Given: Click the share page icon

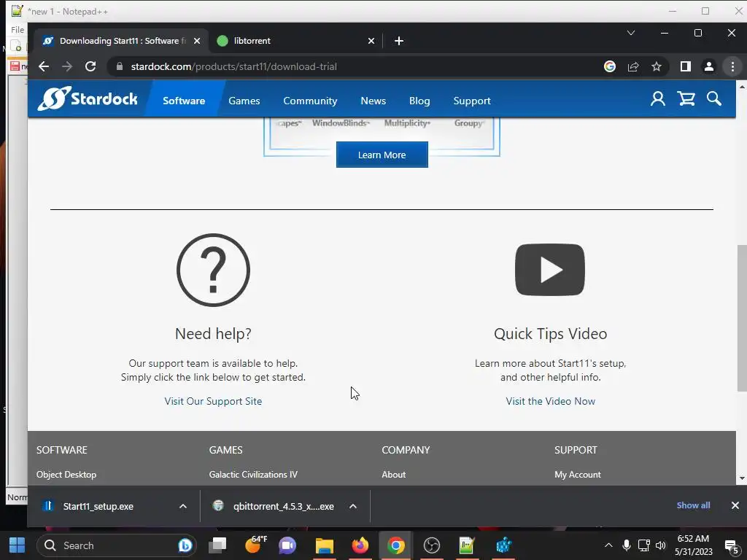Looking at the screenshot, I should pyautogui.click(x=633, y=66).
